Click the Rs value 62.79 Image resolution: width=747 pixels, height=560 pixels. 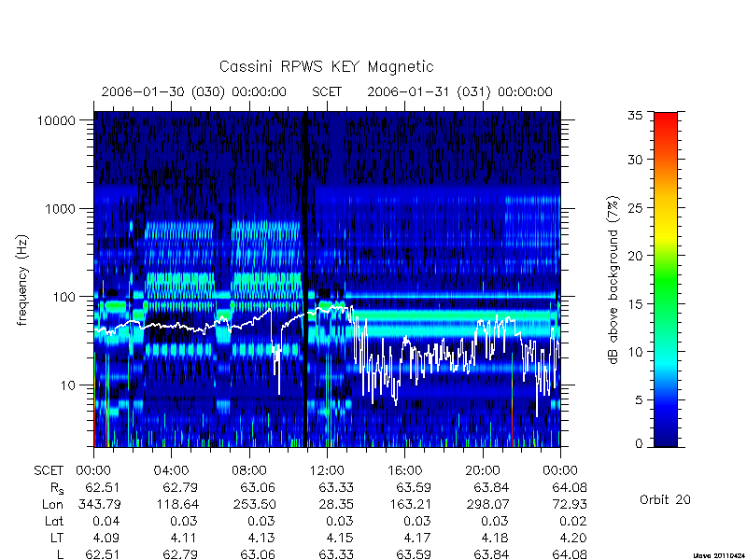[x=179, y=487]
